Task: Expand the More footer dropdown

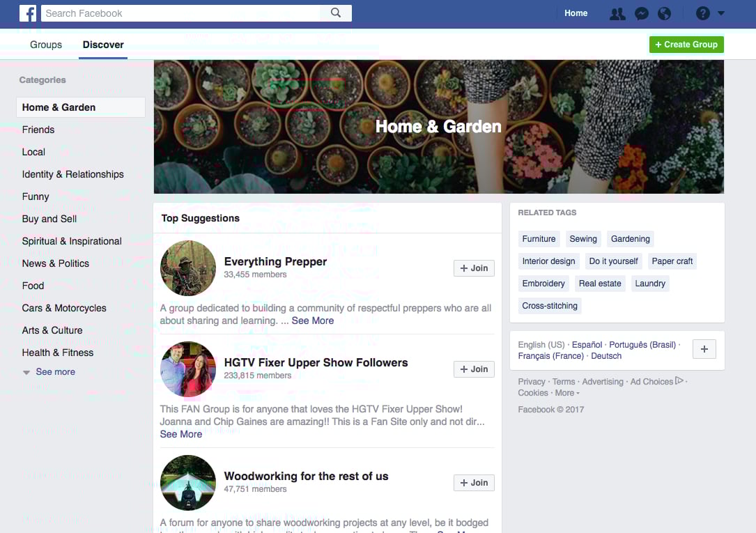Action: (x=567, y=393)
